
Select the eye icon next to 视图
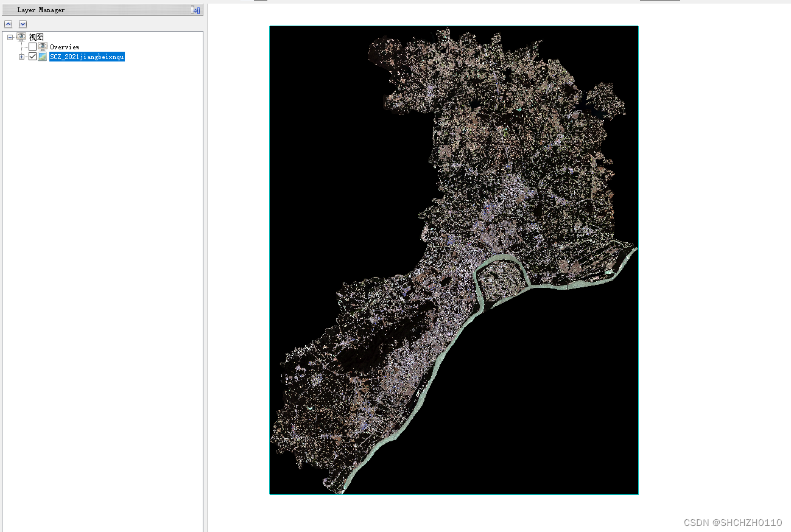pos(21,37)
